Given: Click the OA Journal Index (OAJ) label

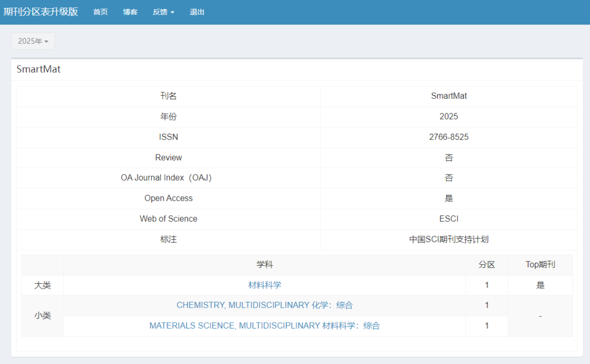Looking at the screenshot, I should 166,178.
